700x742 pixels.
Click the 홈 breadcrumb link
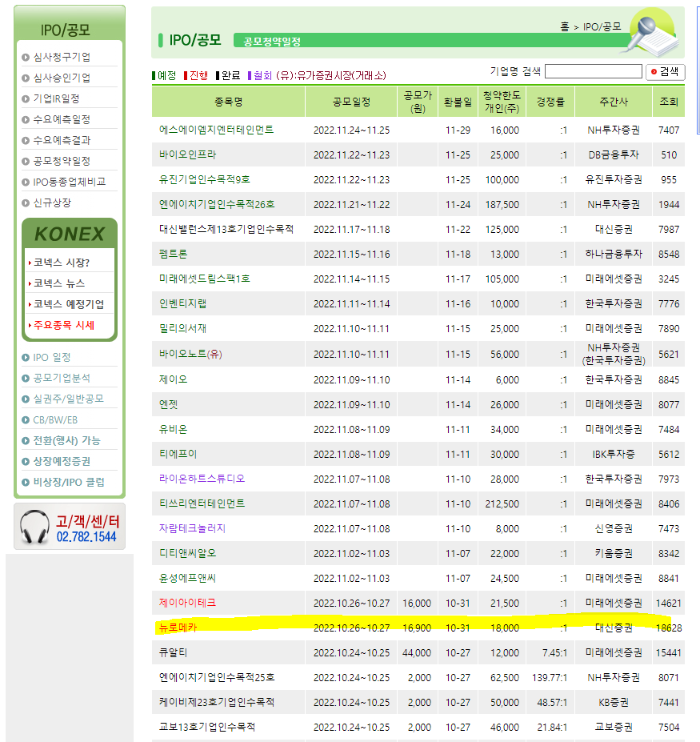point(565,27)
